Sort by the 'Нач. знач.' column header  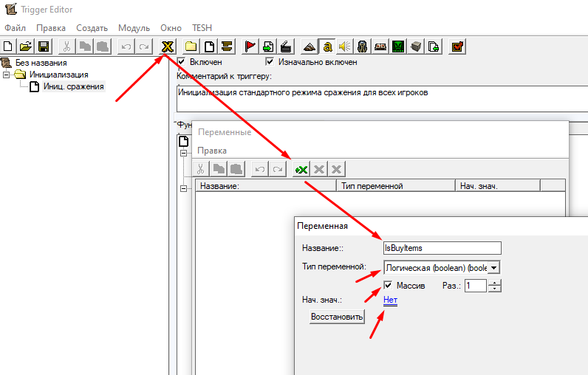click(498, 186)
